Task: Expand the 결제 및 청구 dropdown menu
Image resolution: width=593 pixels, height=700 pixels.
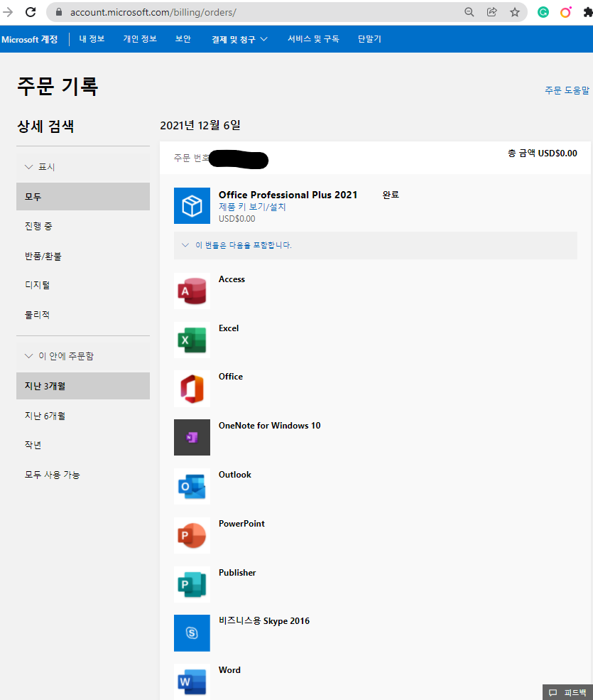Action: 239,39
